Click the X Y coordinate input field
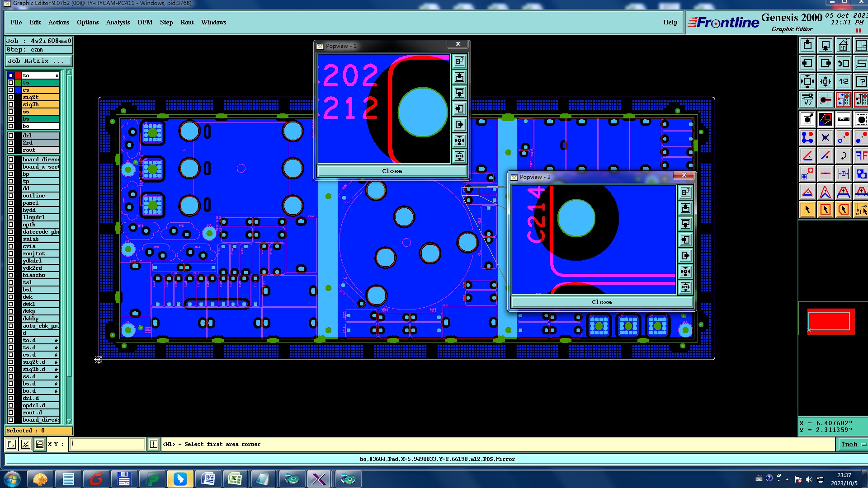This screenshot has height=488, width=868. point(108,445)
